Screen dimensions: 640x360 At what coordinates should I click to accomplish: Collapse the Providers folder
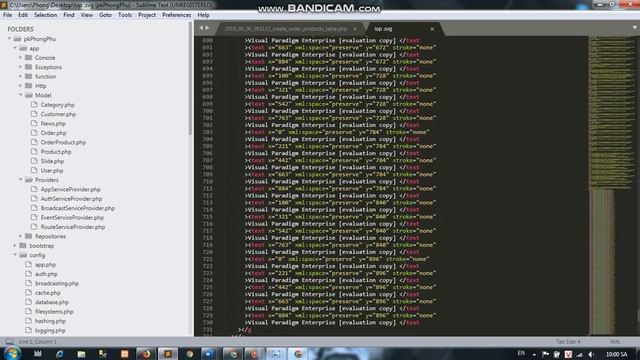point(20,180)
